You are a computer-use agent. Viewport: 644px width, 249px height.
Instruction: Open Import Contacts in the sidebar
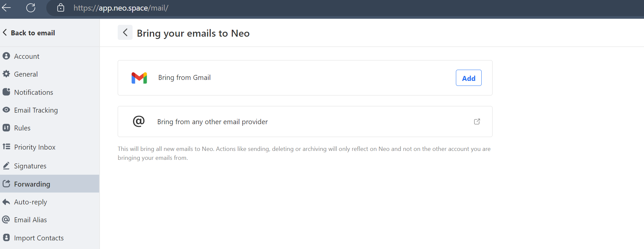(x=50, y=238)
